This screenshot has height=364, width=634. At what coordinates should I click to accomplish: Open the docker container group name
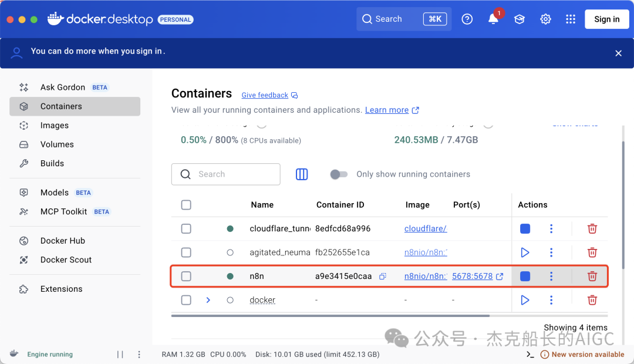click(x=262, y=300)
